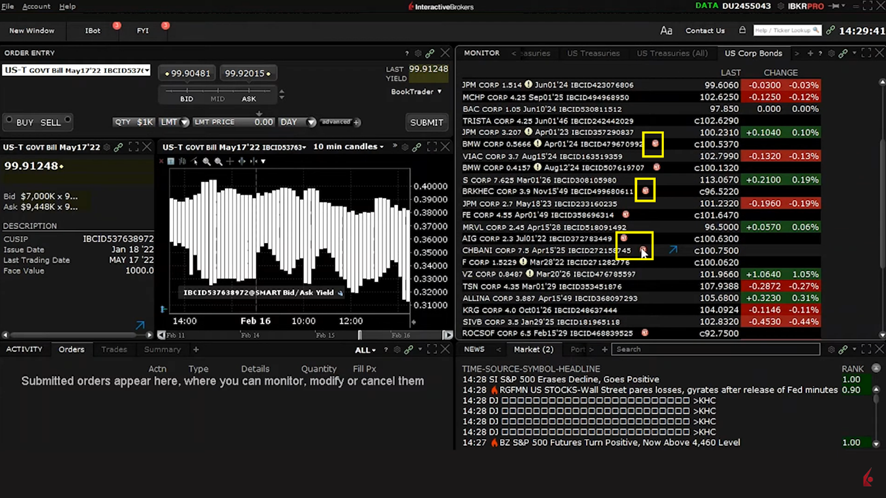886x498 pixels.
Task: Expand the 10 min candles dropdown
Action: (x=349, y=147)
